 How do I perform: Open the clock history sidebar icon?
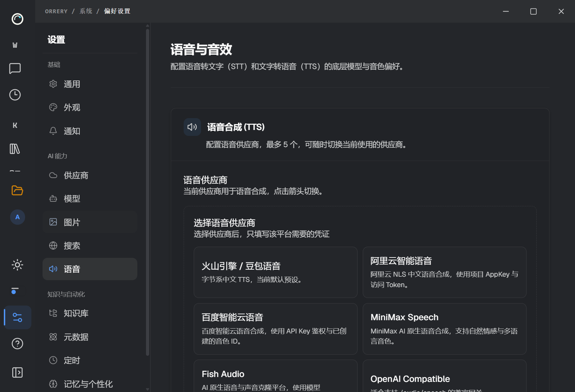click(15, 95)
